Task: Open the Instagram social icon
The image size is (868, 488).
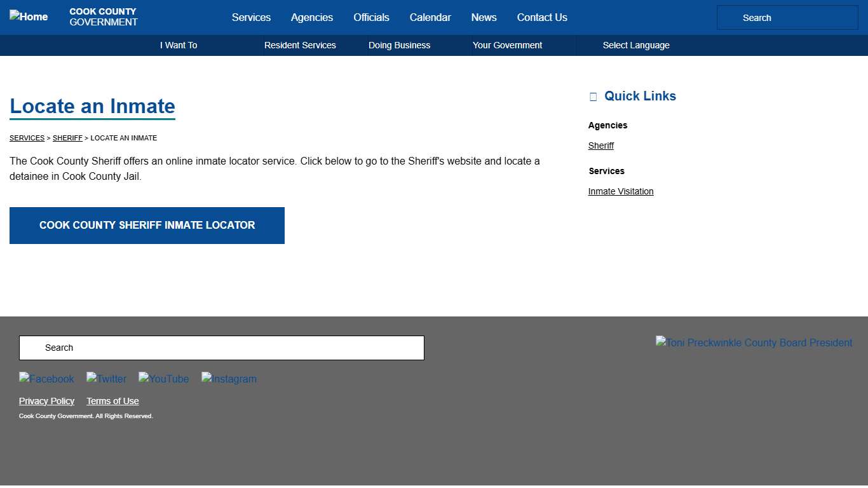Action: pos(229,379)
